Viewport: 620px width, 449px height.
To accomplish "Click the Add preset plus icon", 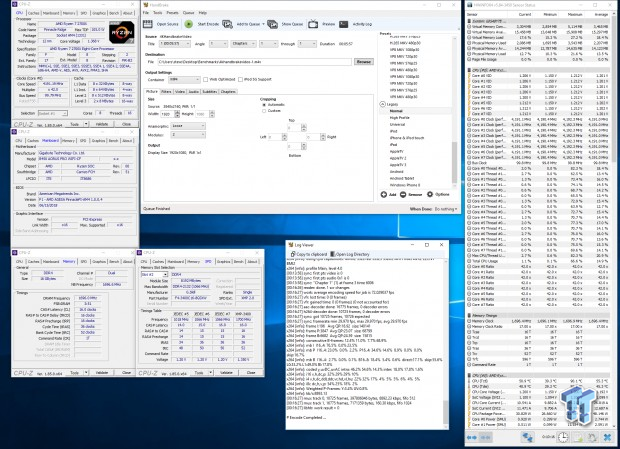I will (x=384, y=194).
